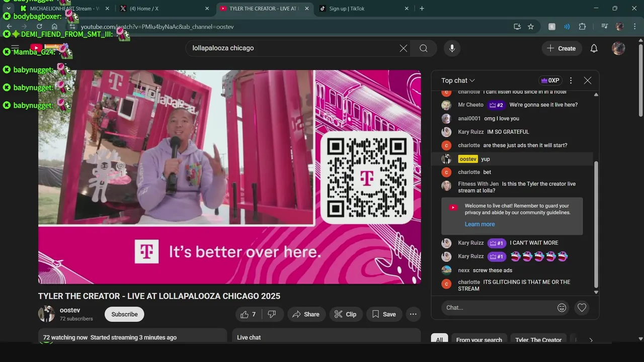Click the video title text
This screenshot has width=644, height=362.
[x=159, y=296]
